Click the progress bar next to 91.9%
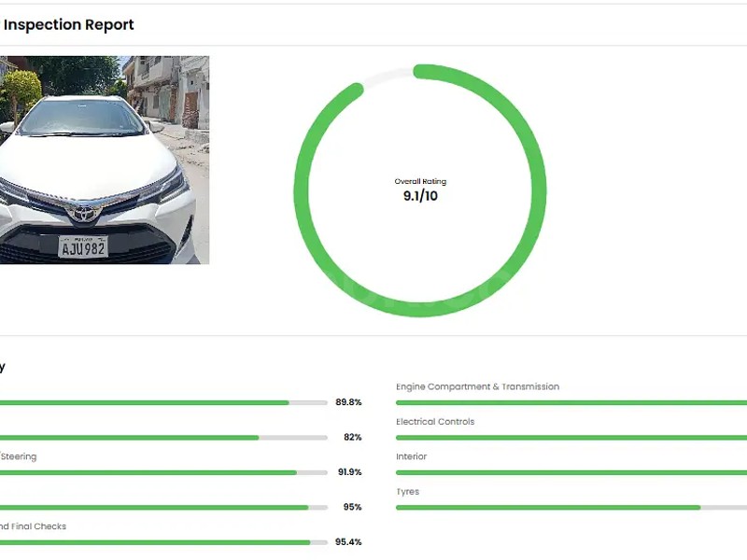Image resolution: width=747 pixels, height=560 pixels. (163, 473)
